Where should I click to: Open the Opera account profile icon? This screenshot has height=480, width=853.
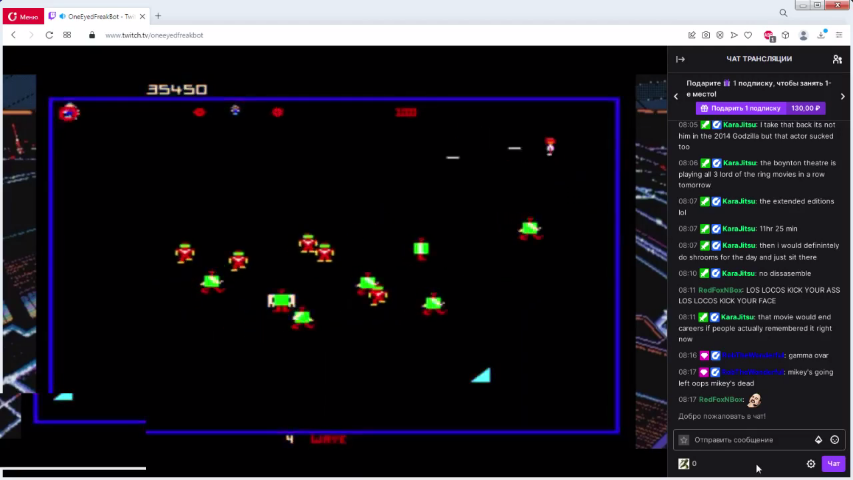[803, 35]
